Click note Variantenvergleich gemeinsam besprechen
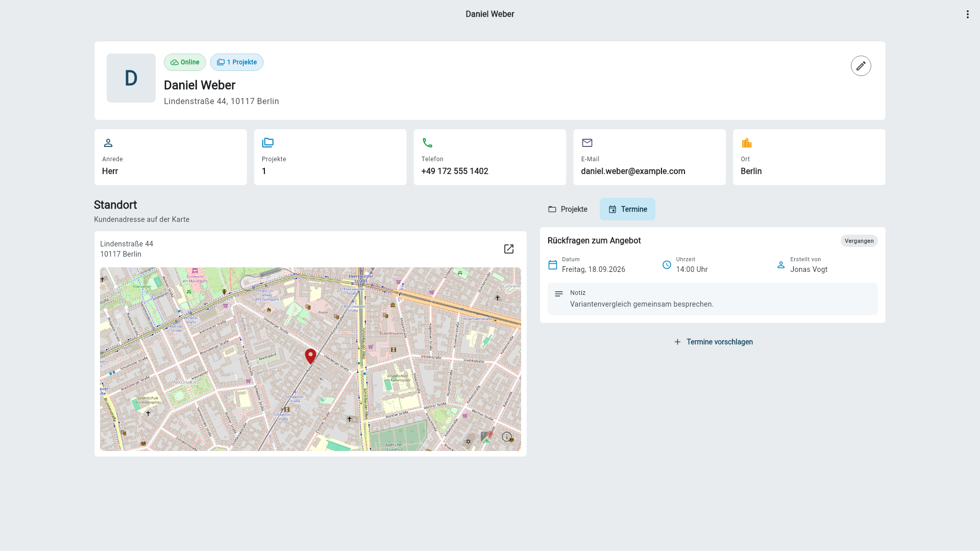 click(642, 304)
